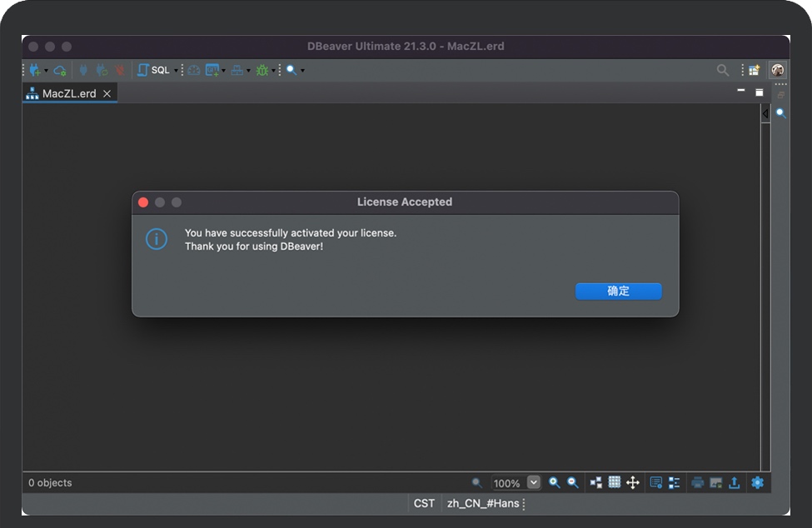The image size is (812, 528).
Task: Click the blue squares-and-lines view style icon
Action: click(x=675, y=482)
